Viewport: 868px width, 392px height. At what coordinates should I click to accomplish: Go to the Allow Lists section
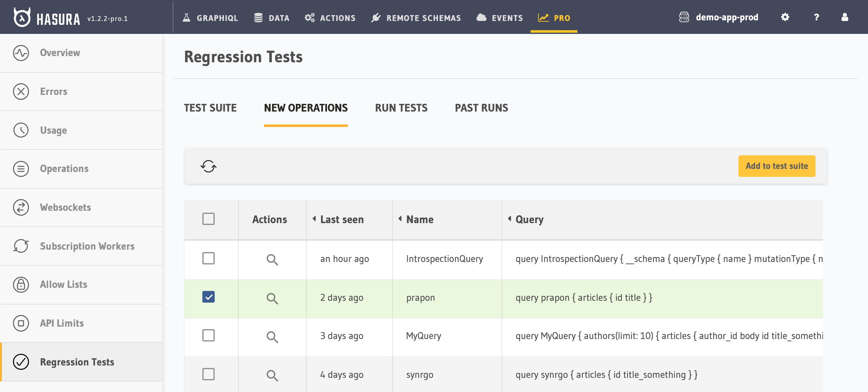63,284
